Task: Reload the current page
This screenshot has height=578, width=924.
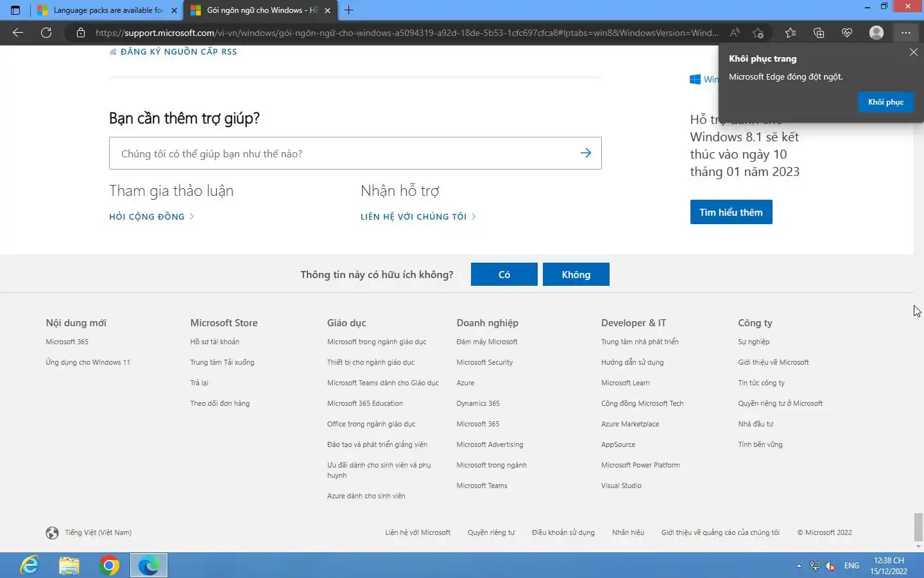Action: 46,33
